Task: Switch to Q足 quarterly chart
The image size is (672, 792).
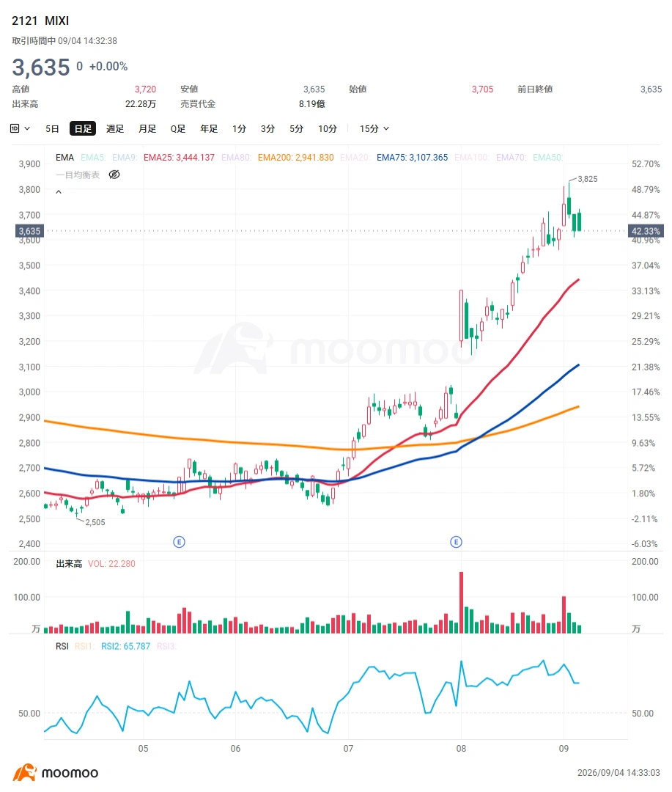Action: point(178,129)
